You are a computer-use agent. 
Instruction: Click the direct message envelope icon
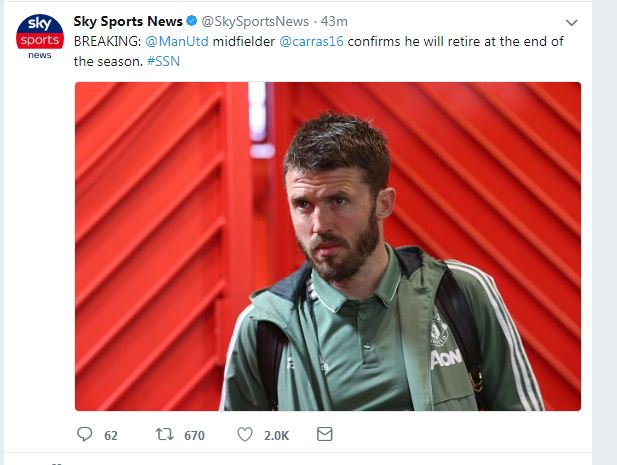[x=325, y=434]
